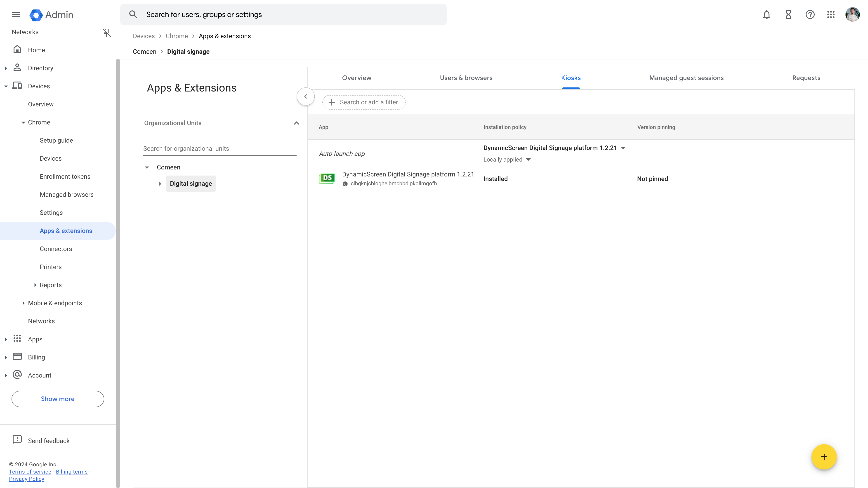868x488 pixels.
Task: Switch to the Overview tab
Action: (x=356, y=78)
